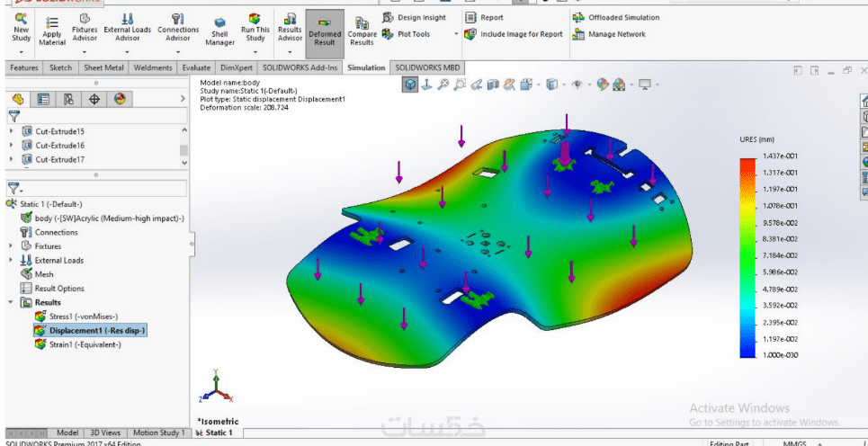Open the External Loads Advisor
868x446 pixels.
(x=128, y=27)
